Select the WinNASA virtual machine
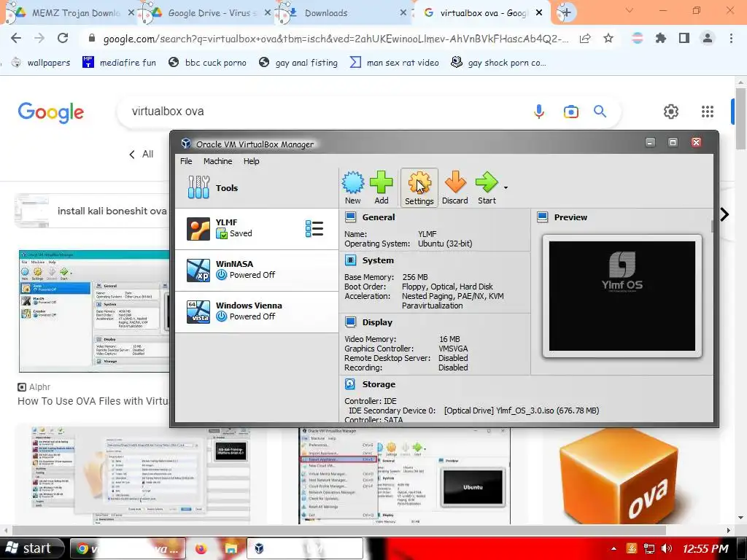The image size is (747, 560). click(x=257, y=270)
